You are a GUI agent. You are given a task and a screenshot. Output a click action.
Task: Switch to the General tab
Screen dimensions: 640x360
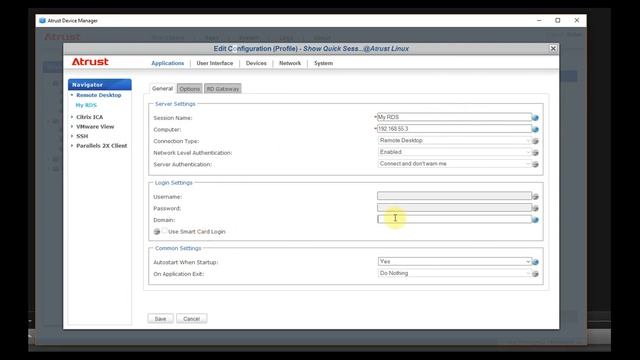coord(162,89)
